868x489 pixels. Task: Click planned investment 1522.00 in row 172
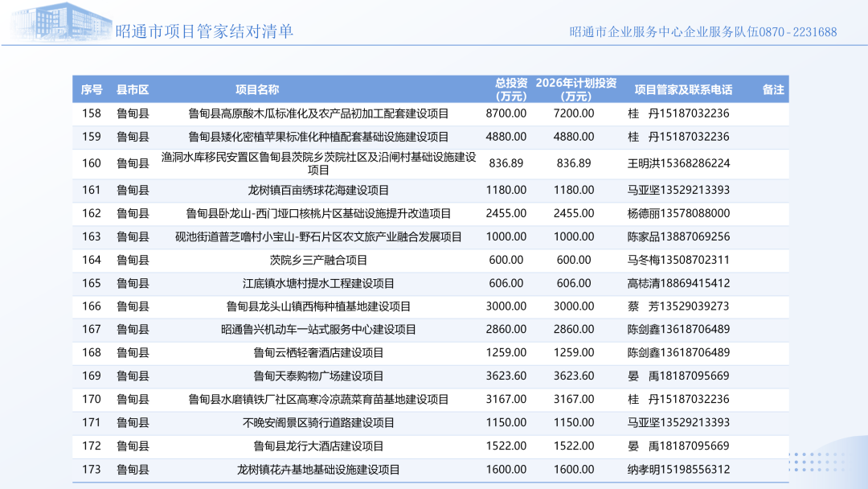coord(574,446)
